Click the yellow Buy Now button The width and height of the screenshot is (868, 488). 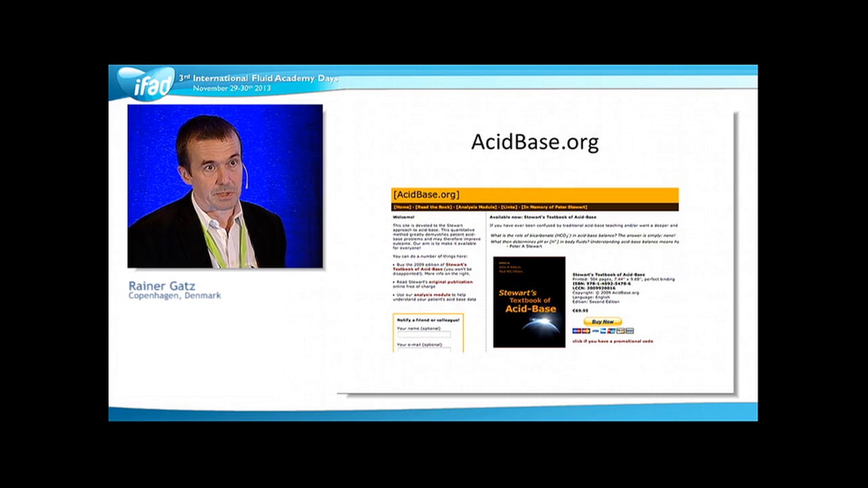click(602, 321)
